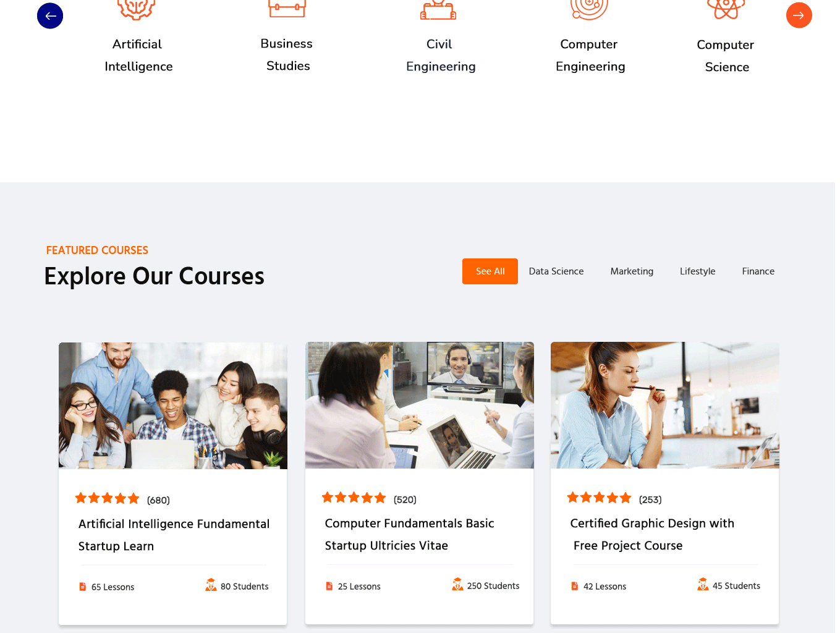Switch to the Data Science filter tab
The image size is (840, 633).
point(556,271)
